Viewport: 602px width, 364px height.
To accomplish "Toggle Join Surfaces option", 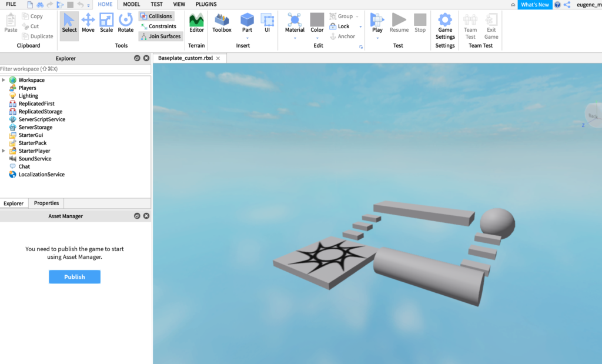I will (160, 36).
